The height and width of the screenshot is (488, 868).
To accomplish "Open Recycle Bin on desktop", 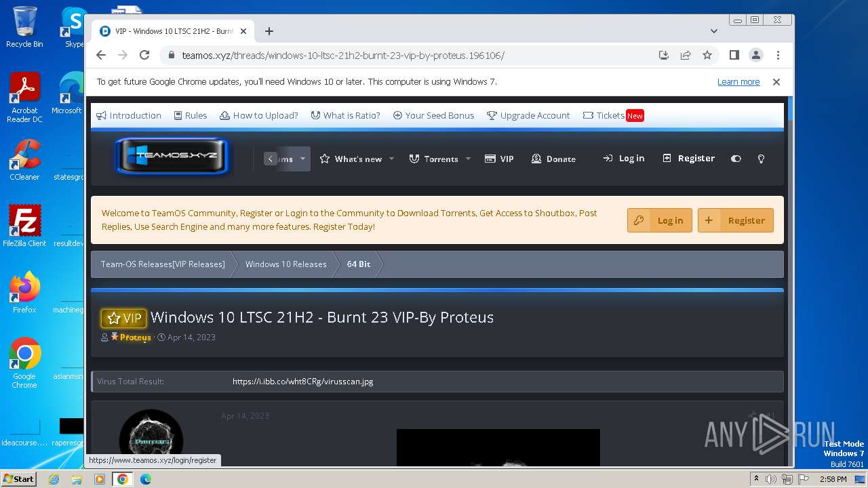I will click(x=24, y=27).
